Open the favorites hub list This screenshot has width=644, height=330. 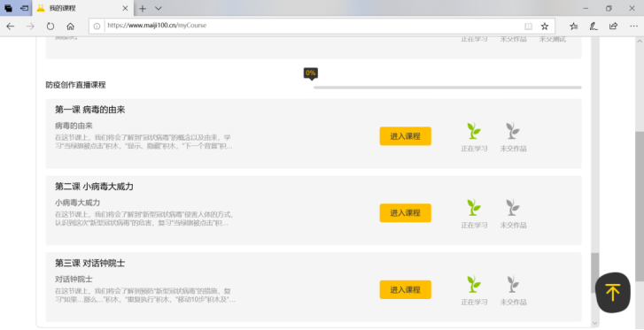point(574,27)
